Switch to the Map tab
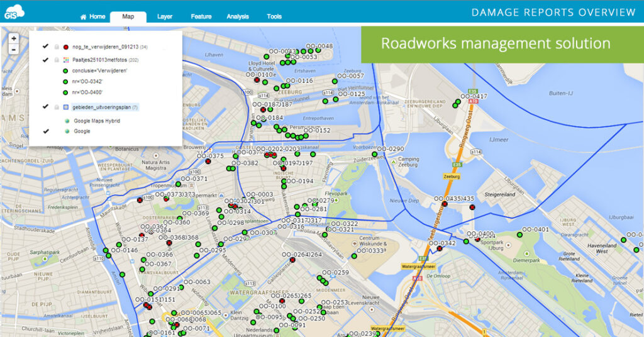The width and height of the screenshot is (644, 337). [x=128, y=17]
